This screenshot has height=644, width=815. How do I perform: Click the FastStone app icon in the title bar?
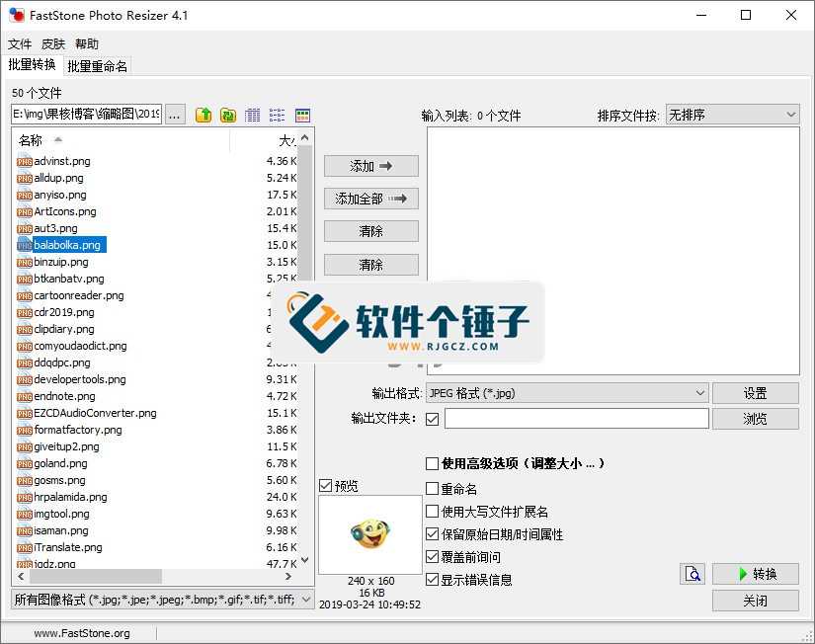click(x=17, y=15)
